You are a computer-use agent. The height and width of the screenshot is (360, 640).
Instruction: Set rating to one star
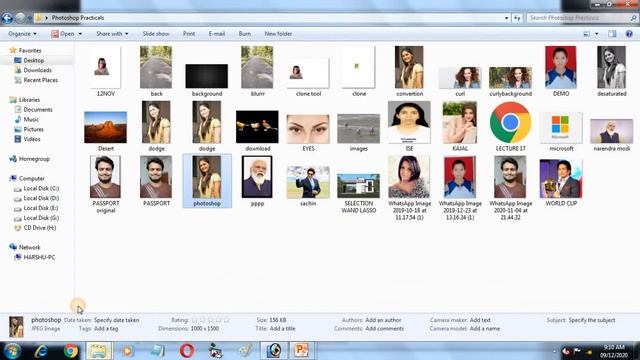[194, 320]
